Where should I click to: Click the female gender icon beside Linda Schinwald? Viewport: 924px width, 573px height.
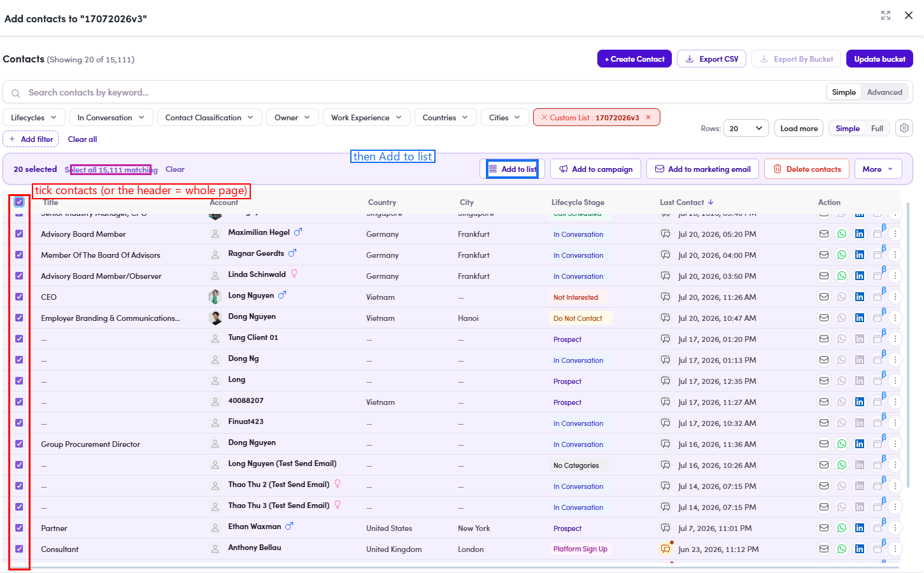click(294, 274)
